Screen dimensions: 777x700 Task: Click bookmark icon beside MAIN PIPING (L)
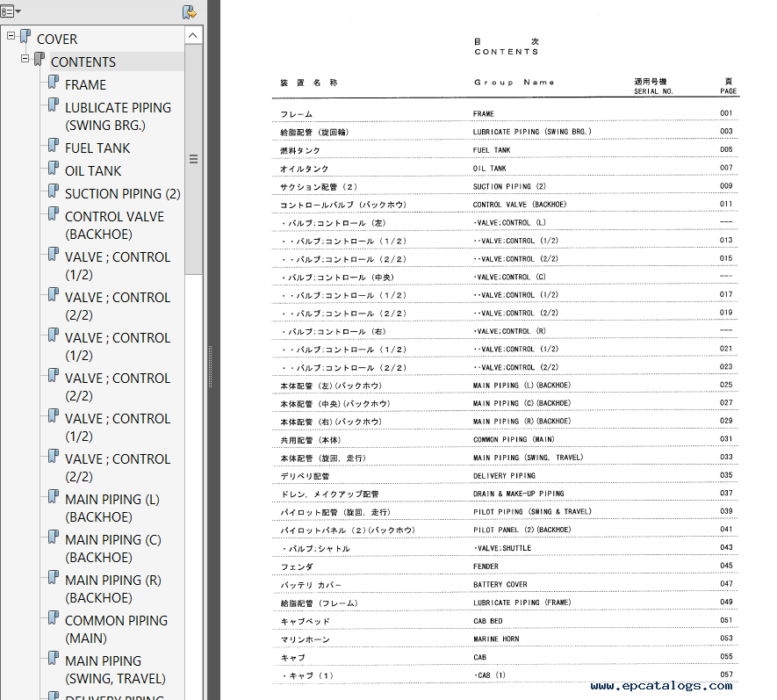[53, 496]
